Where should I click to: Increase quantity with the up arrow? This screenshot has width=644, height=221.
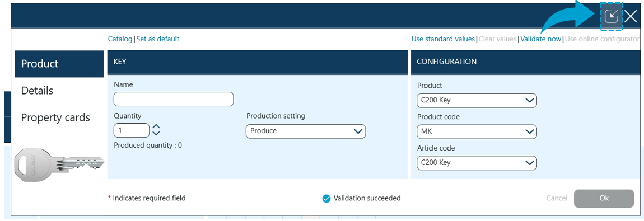156,126
